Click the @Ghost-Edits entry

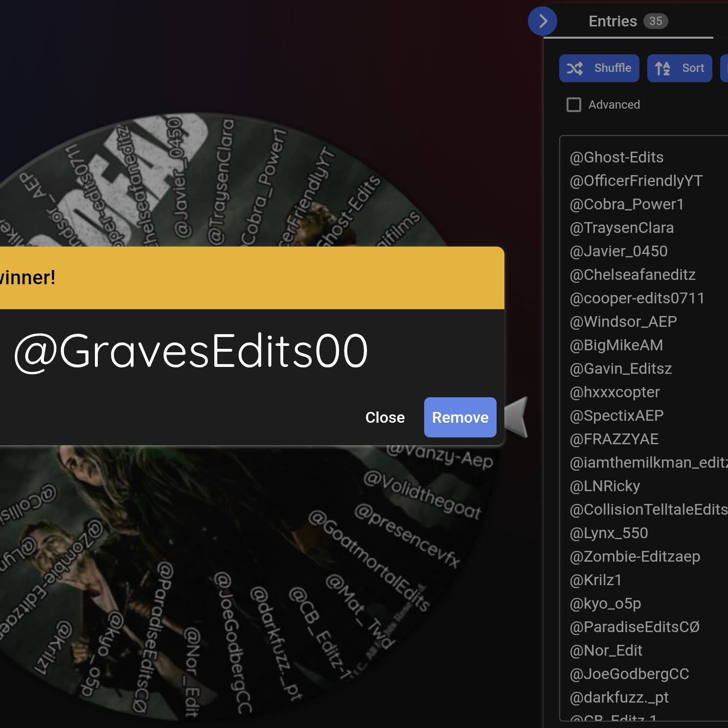pyautogui.click(x=616, y=157)
